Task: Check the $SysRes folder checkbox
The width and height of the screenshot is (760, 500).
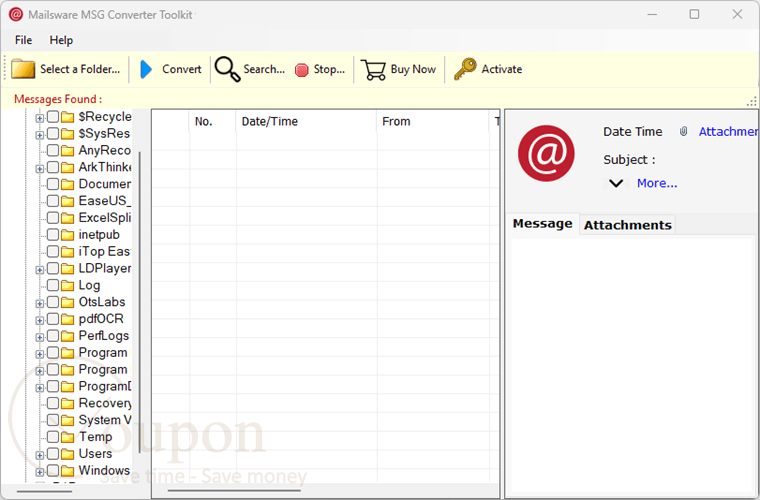Action: 53,133
